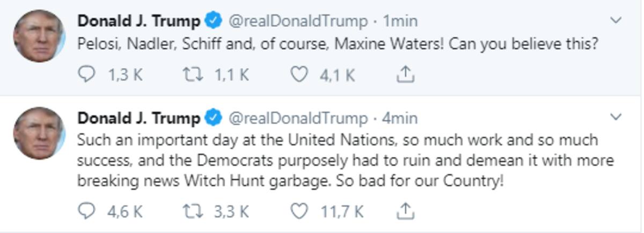Image resolution: width=644 pixels, height=233 pixels.
Task: Open profile picture on first tweet
Action: (x=39, y=36)
